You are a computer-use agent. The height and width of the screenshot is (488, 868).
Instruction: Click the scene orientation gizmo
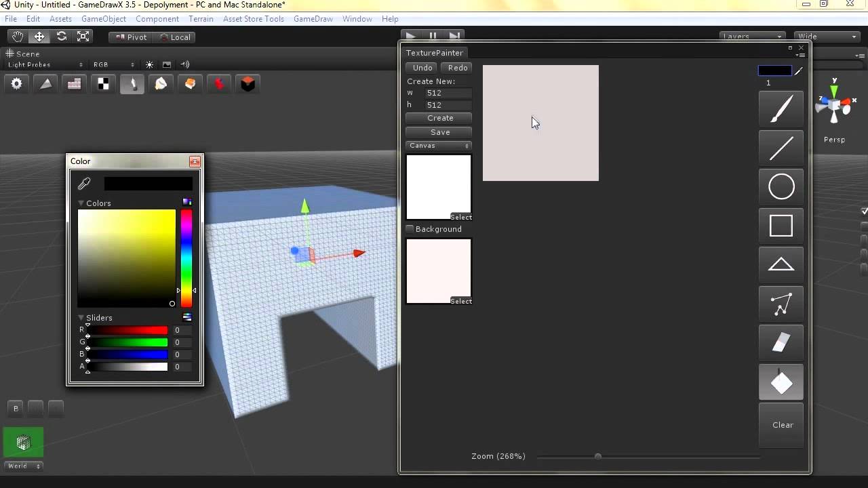pos(834,106)
